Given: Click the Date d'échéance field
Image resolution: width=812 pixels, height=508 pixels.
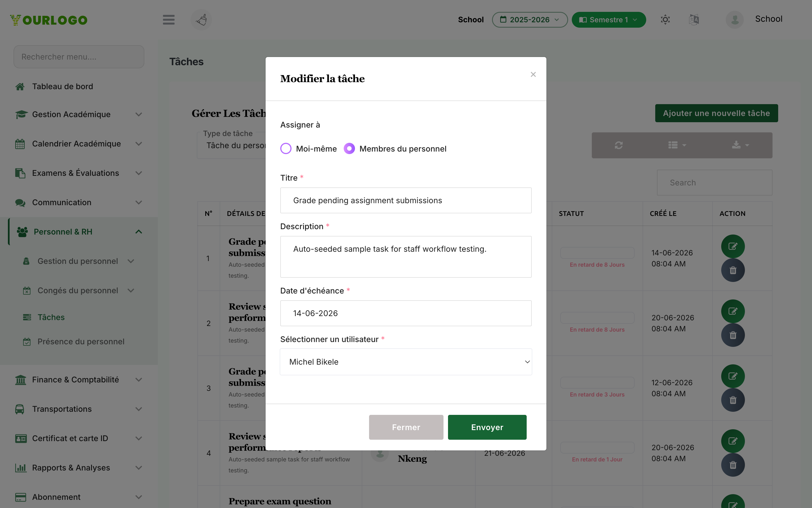Looking at the screenshot, I should (406, 313).
